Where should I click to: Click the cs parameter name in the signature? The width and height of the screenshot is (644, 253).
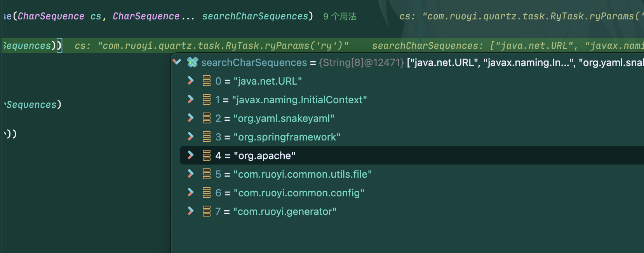coord(96,16)
